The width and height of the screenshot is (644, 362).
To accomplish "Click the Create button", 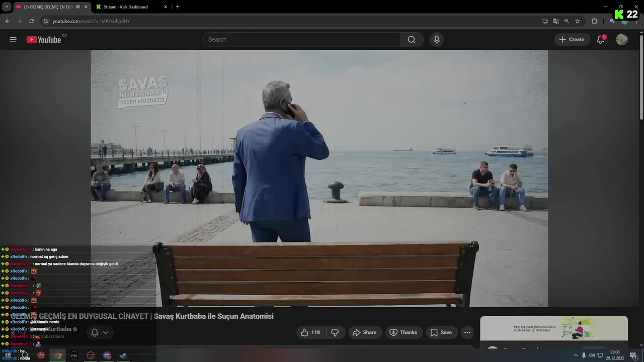I will click(572, 40).
